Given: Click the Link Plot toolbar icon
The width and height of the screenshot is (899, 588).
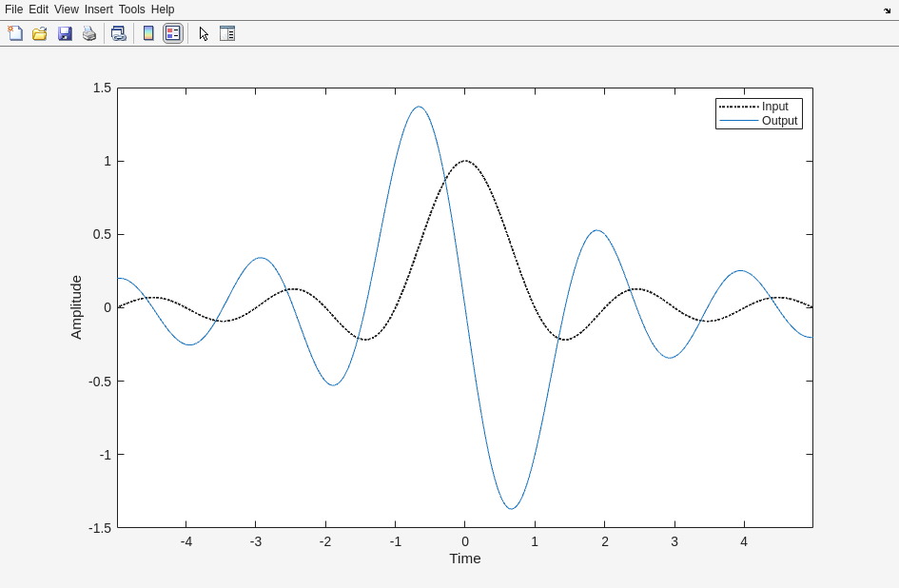Looking at the screenshot, I should 118,33.
